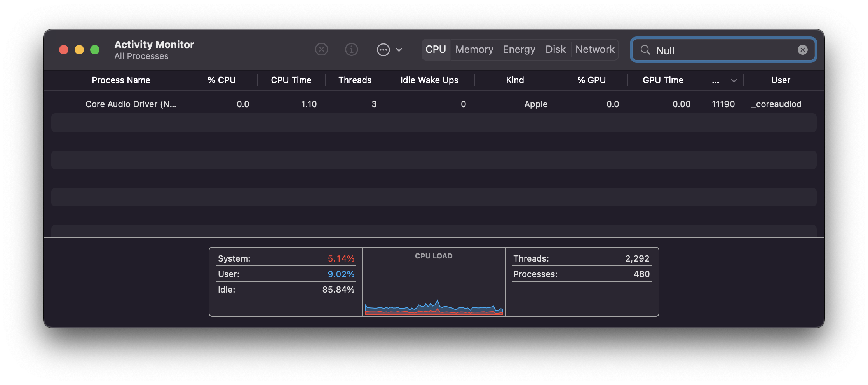This screenshot has height=385, width=868.
Task: Open the Disk tab
Action: (555, 50)
